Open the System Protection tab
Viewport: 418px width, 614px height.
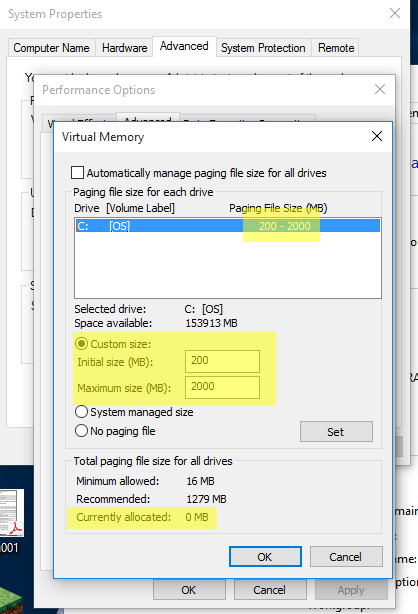pos(263,48)
